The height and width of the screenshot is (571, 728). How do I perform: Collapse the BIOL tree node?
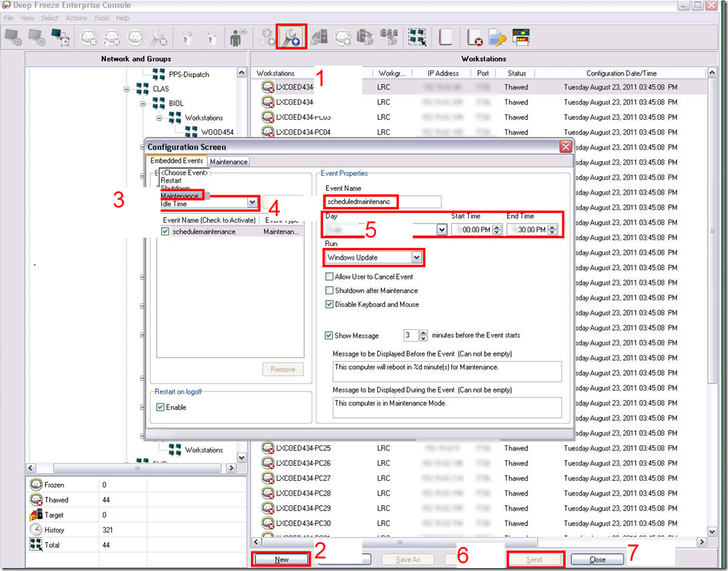[143, 103]
